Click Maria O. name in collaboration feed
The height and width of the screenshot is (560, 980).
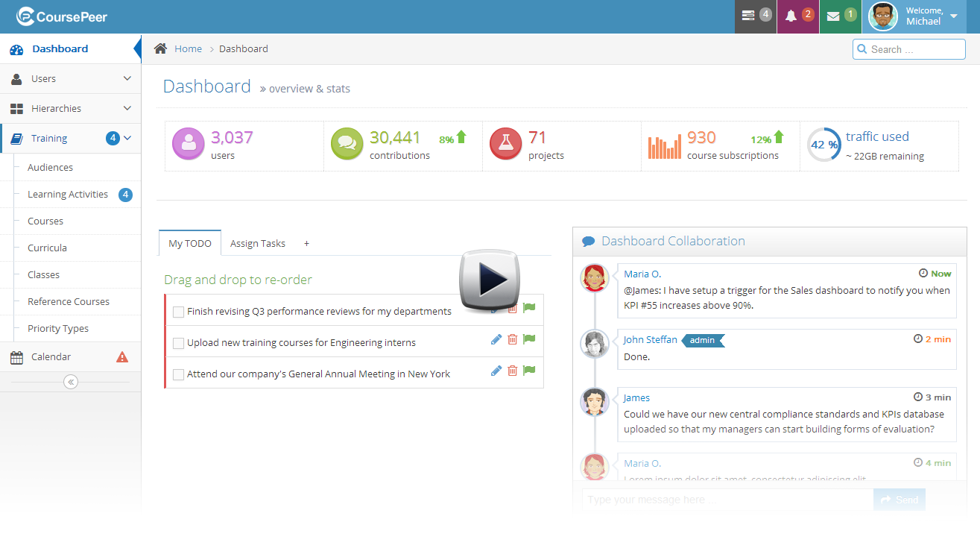coord(642,274)
